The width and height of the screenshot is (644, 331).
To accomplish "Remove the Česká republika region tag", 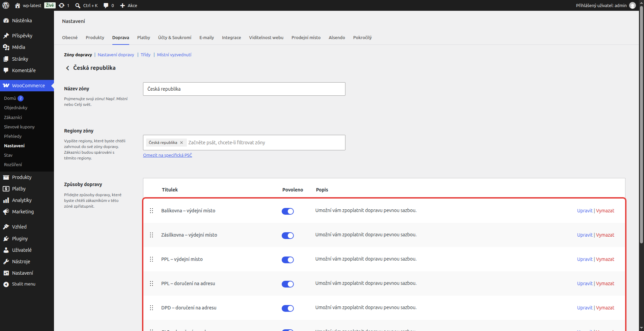I will tap(181, 143).
